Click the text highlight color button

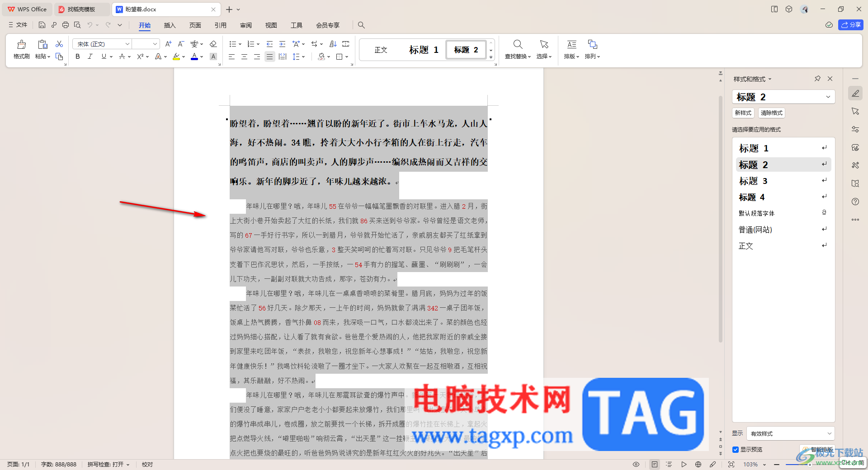(x=176, y=56)
